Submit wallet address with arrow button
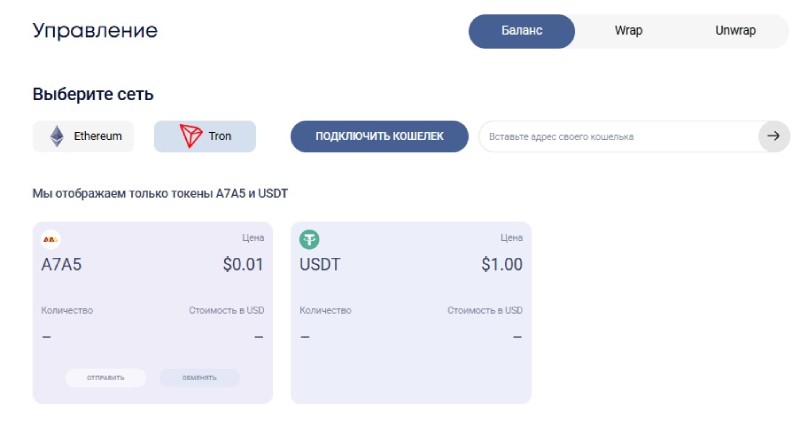Viewport: 800px width, 428px height. click(773, 136)
